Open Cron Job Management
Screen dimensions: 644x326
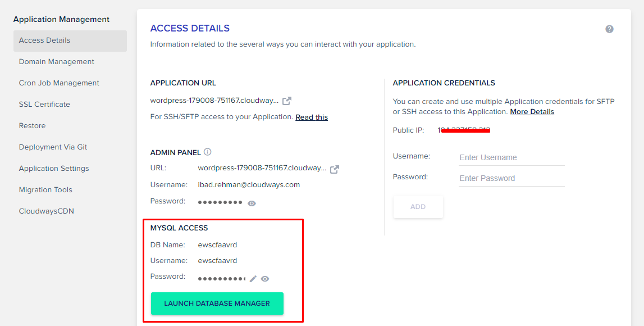tap(58, 83)
